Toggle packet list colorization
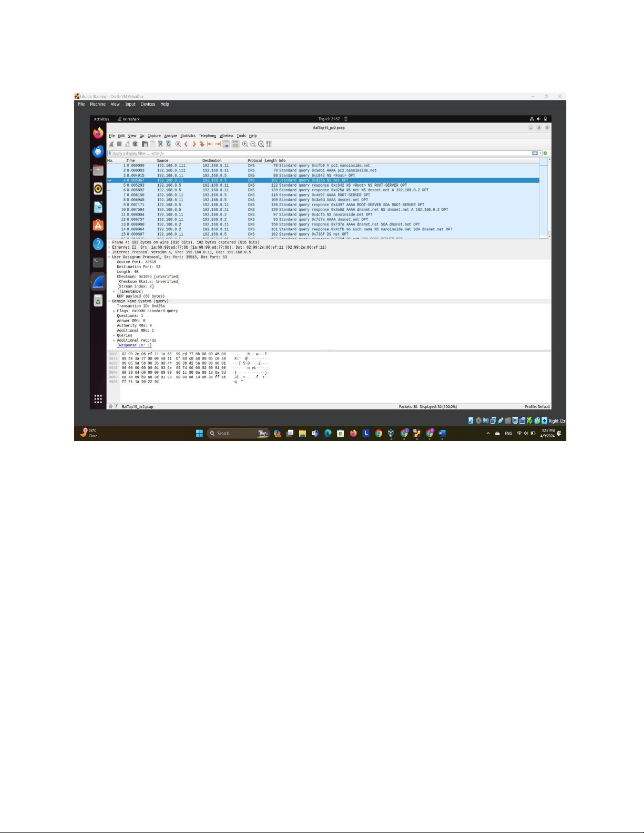This screenshot has height=833, width=644. click(235, 144)
